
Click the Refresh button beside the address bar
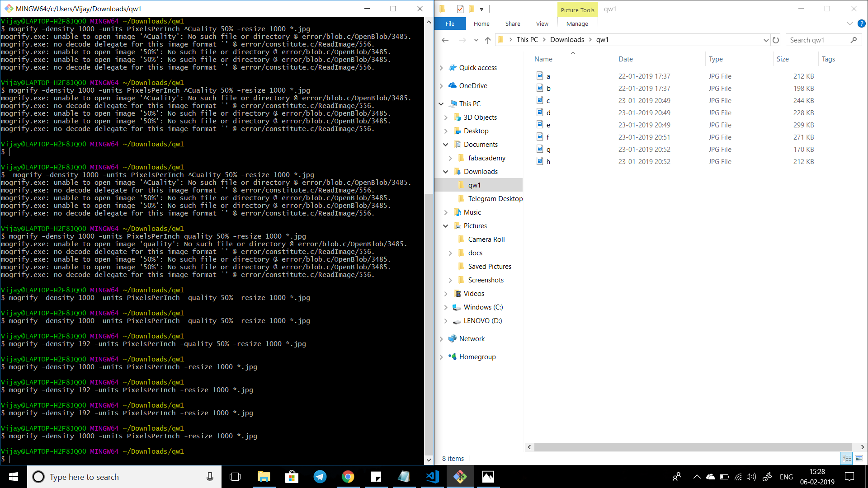pyautogui.click(x=776, y=40)
